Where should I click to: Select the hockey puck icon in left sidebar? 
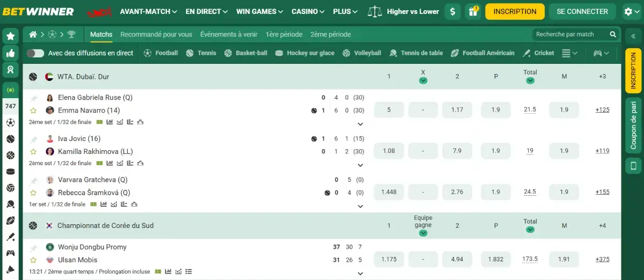coord(10,172)
